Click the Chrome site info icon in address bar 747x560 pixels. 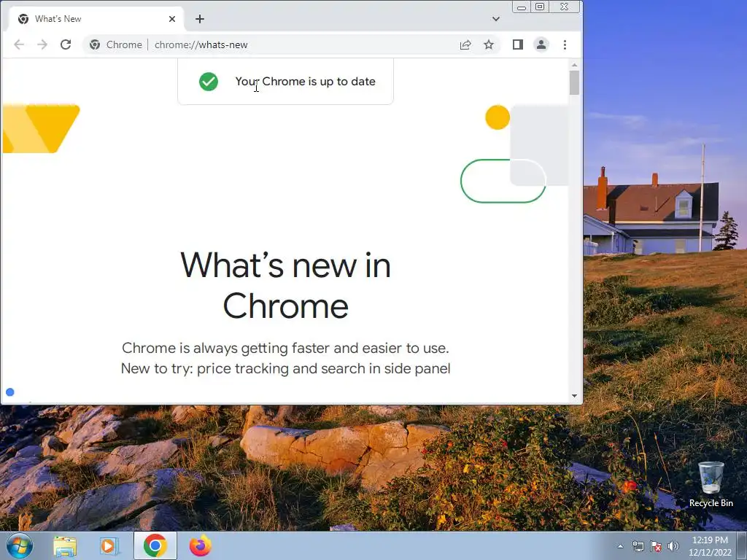tap(95, 44)
